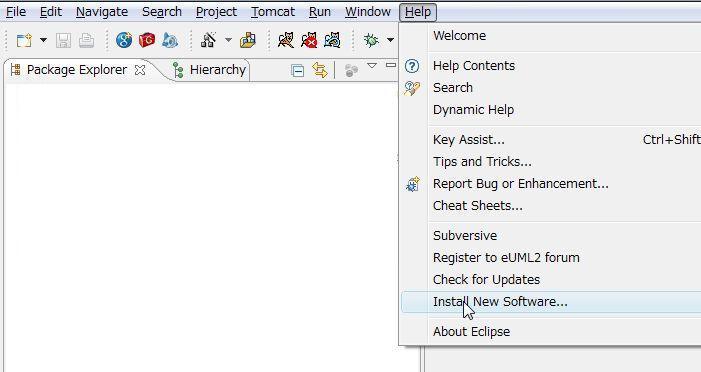Screen dimensions: 701x372
Task: Open the Run menu
Action: pyautogui.click(x=320, y=12)
